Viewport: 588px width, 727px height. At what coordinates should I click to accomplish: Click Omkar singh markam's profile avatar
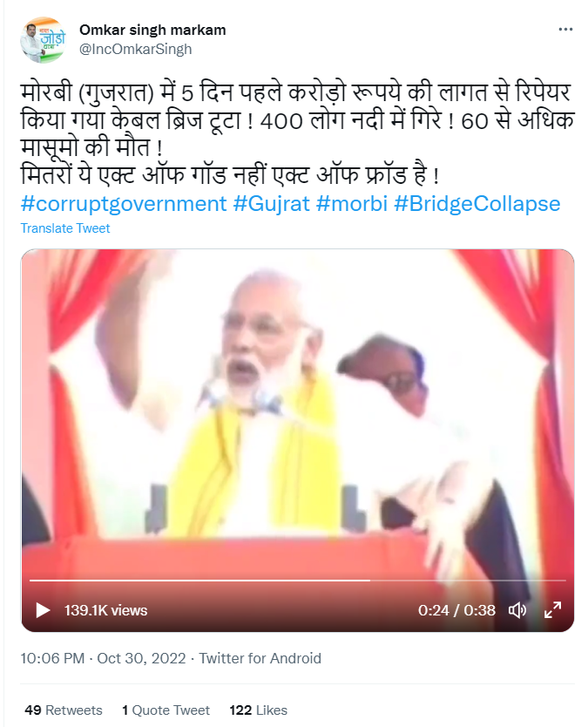click(x=43, y=40)
